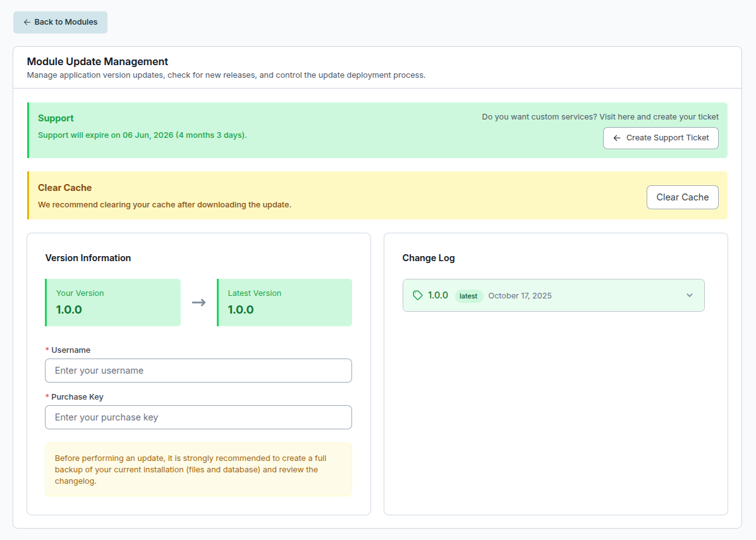Click the Latest Version 1.0.0 card
Screen dimensions: 756x540
click(x=284, y=302)
